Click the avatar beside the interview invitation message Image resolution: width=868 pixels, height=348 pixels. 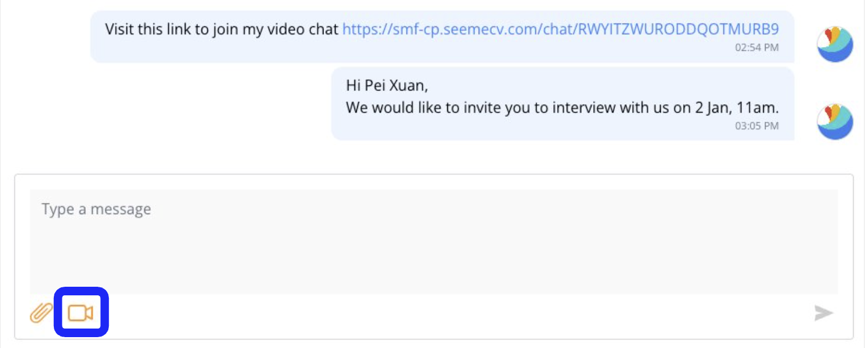click(835, 121)
